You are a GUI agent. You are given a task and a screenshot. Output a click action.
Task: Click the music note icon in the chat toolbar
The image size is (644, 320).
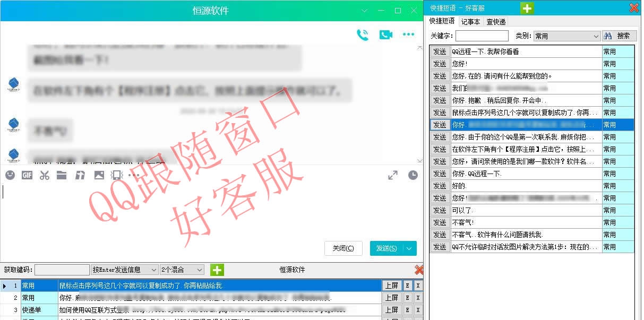coord(80,175)
